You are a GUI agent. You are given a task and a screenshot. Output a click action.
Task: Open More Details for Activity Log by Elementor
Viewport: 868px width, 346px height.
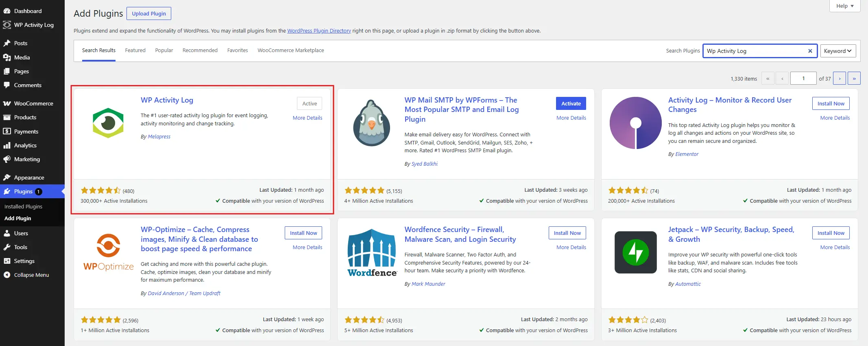coord(835,118)
